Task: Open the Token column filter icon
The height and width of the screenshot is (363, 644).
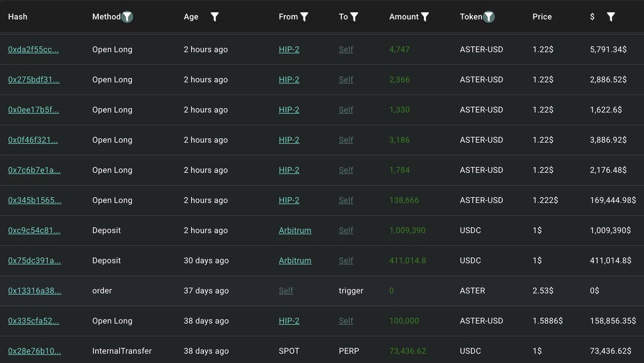Action: pyautogui.click(x=488, y=17)
